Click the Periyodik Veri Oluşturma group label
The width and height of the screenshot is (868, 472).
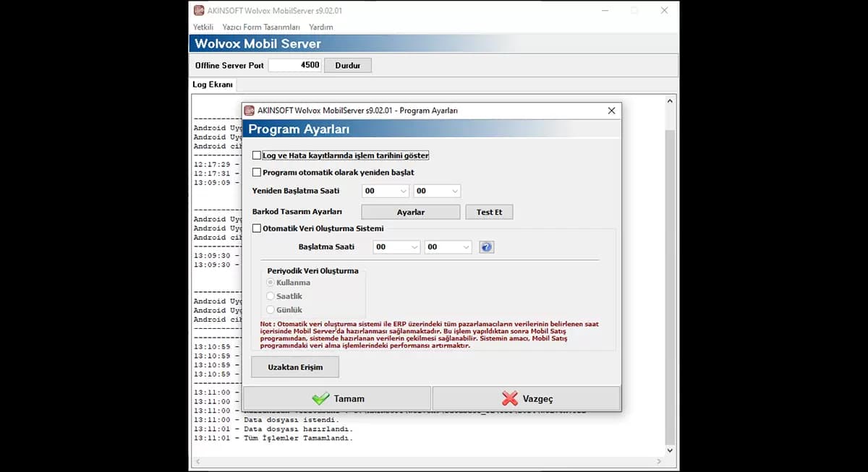312,271
